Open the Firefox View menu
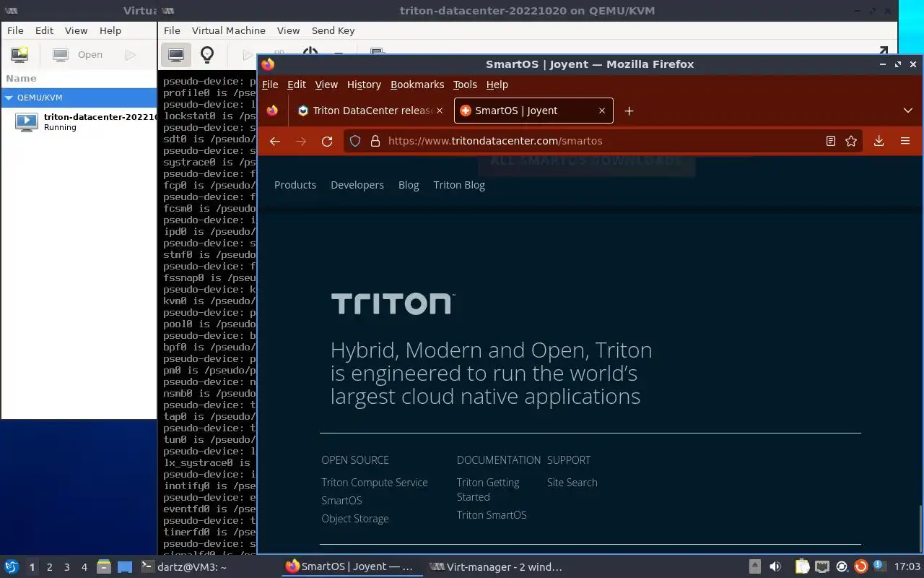This screenshot has width=924, height=578. point(326,85)
